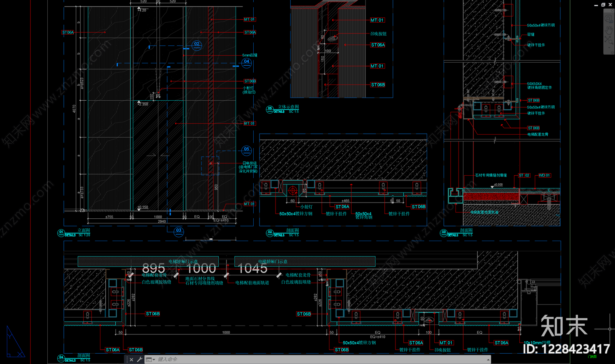This screenshot has height=364, width=615.
Task: Click the UCS icon at lower left
Action: [x=15, y=342]
